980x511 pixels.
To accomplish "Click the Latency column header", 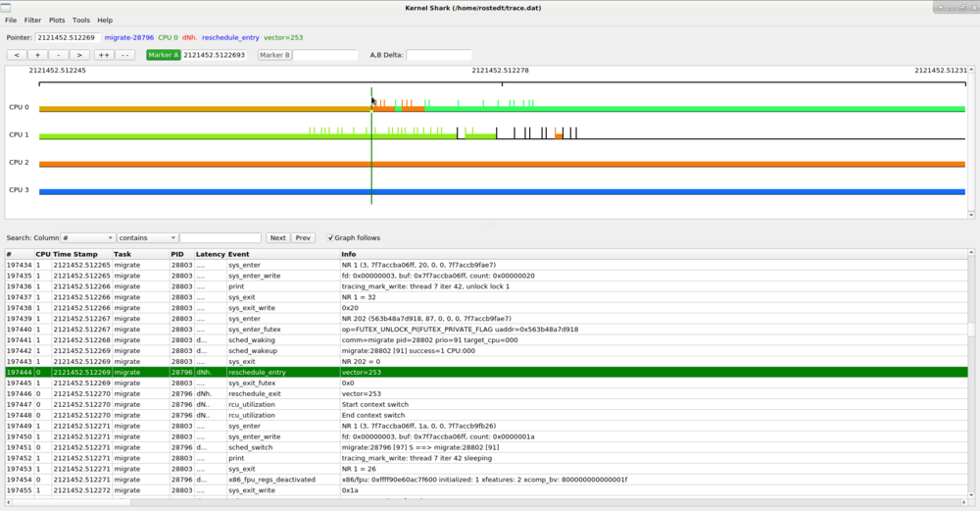I will [x=210, y=255].
